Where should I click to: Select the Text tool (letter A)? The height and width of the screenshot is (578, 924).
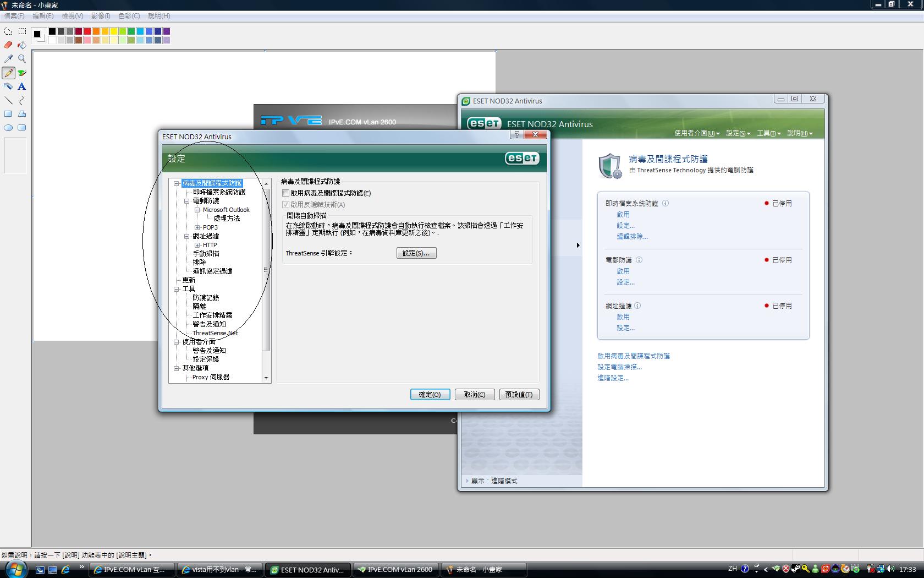(x=22, y=86)
